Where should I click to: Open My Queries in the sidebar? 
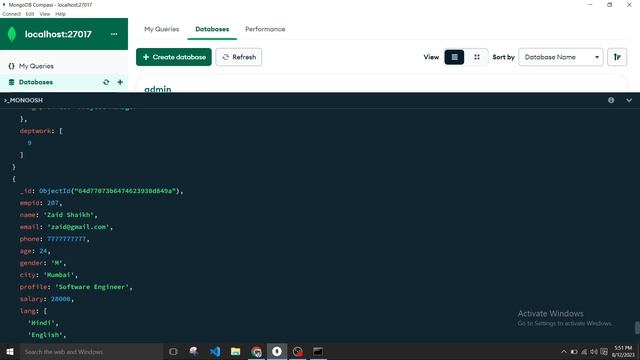click(x=36, y=66)
